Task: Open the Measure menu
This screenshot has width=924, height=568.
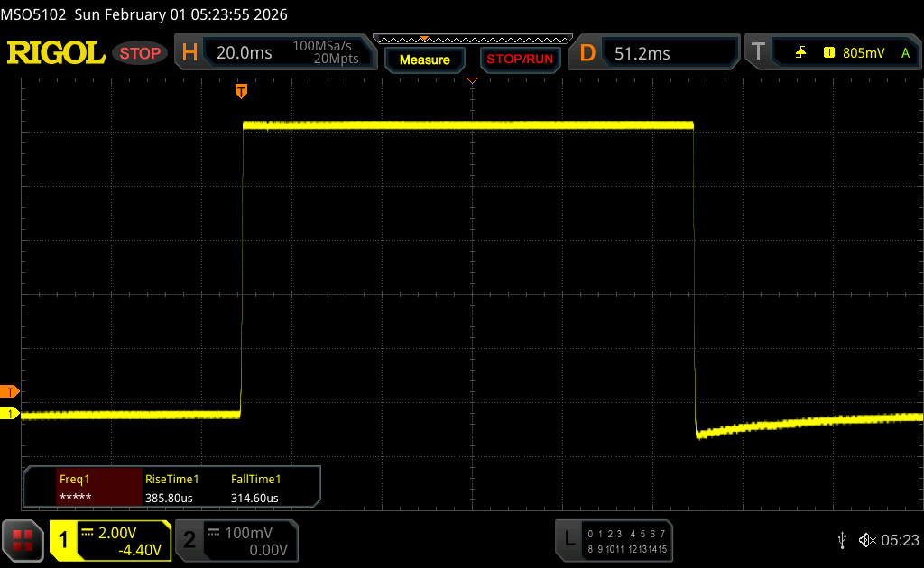Action: (x=424, y=60)
